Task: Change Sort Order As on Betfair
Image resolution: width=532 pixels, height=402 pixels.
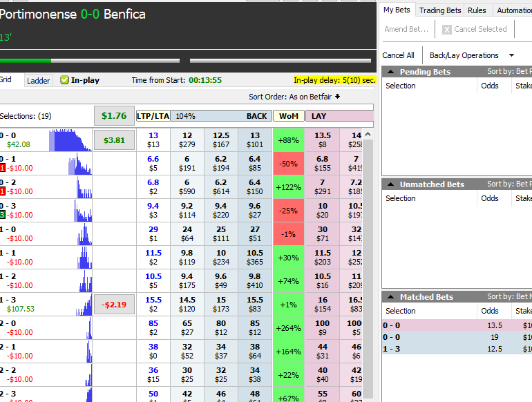Action: coord(294,97)
